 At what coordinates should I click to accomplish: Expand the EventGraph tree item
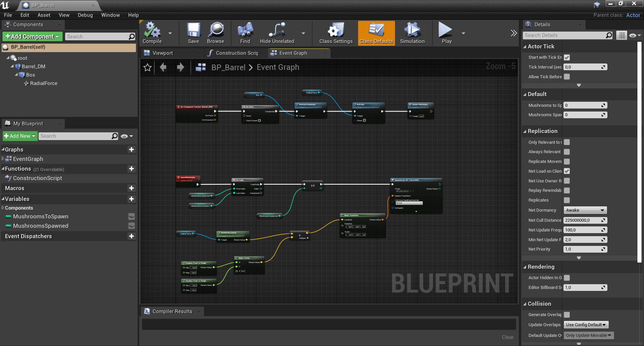click(x=3, y=159)
